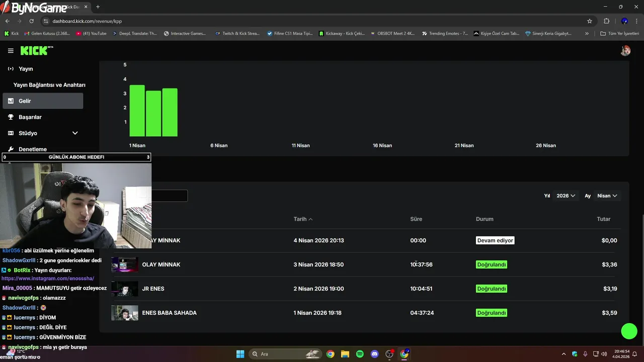Screen dimensions: 644x362
Task: Click the Windows taskbar search box
Action: pyautogui.click(x=285, y=354)
